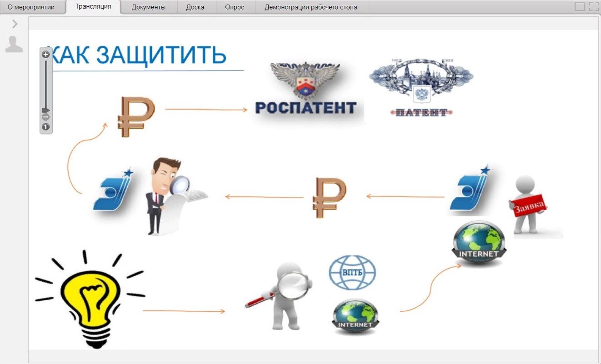Click the zoom slider handle

[45, 110]
